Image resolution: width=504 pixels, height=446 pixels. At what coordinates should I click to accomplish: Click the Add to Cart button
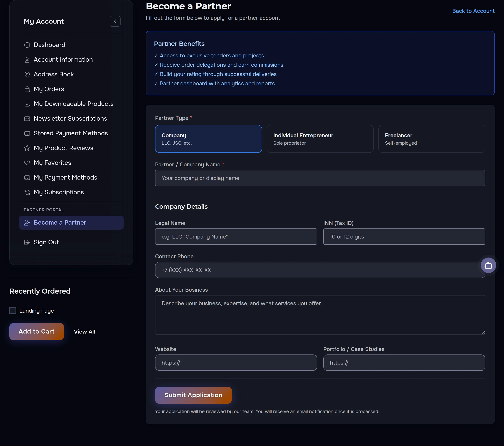(x=36, y=332)
